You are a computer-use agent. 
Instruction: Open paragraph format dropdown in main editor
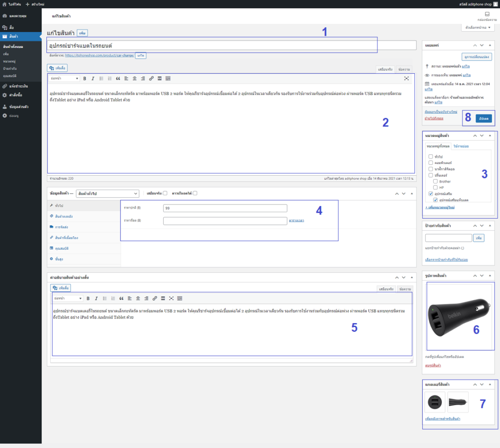pyautogui.click(x=64, y=79)
